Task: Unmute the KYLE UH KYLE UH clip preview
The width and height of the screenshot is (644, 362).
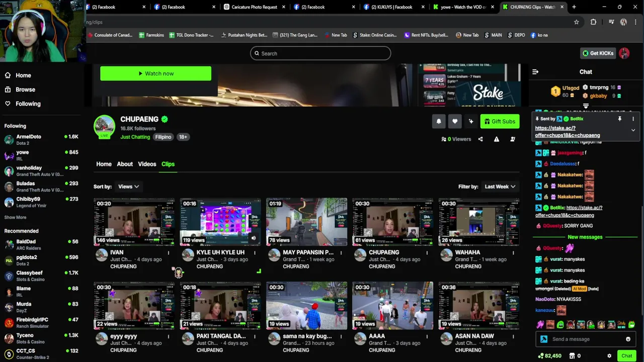Action: 253,238
